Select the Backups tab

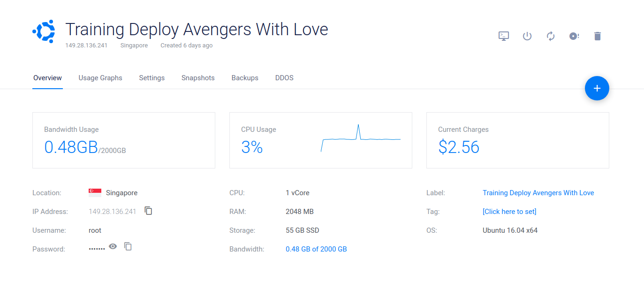[x=245, y=78]
